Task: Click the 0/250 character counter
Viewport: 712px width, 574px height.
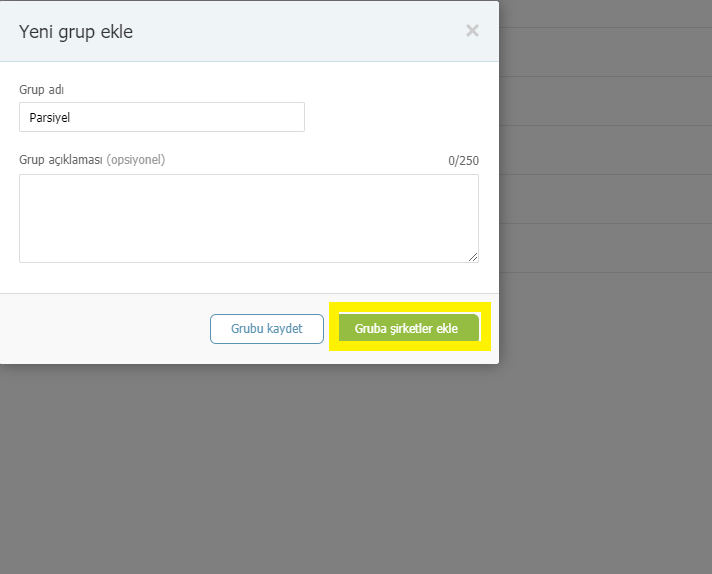Action: pyautogui.click(x=463, y=161)
